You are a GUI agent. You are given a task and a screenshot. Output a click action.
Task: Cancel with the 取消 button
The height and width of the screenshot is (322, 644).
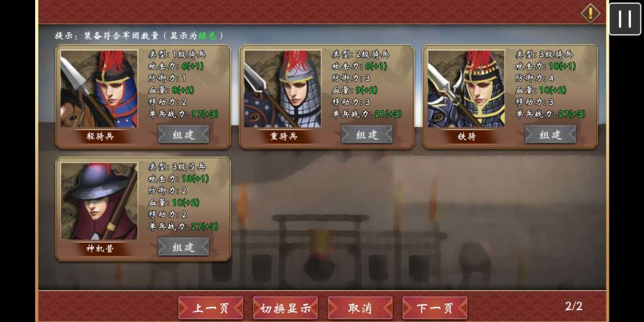(x=360, y=308)
